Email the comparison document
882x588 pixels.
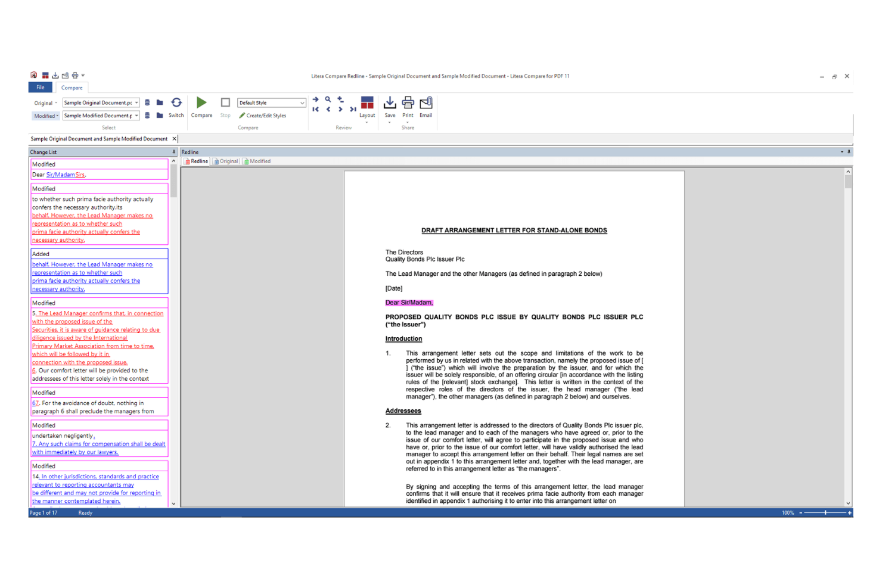tap(426, 103)
